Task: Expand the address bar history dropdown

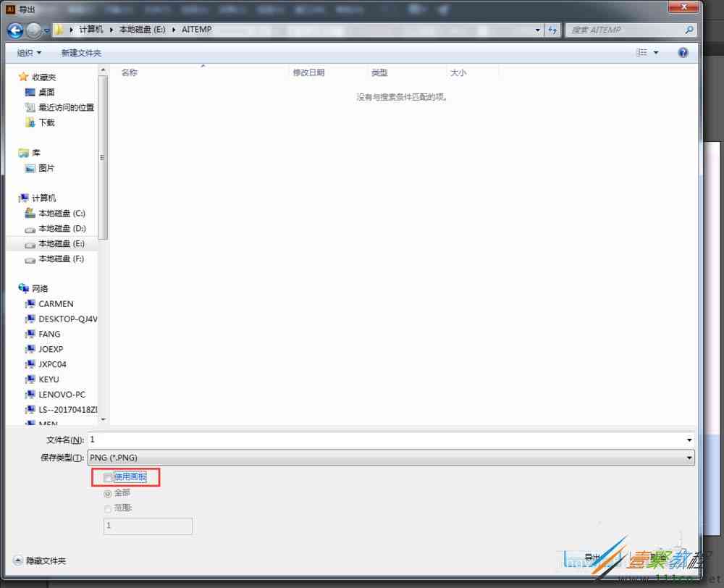Action: click(x=537, y=30)
